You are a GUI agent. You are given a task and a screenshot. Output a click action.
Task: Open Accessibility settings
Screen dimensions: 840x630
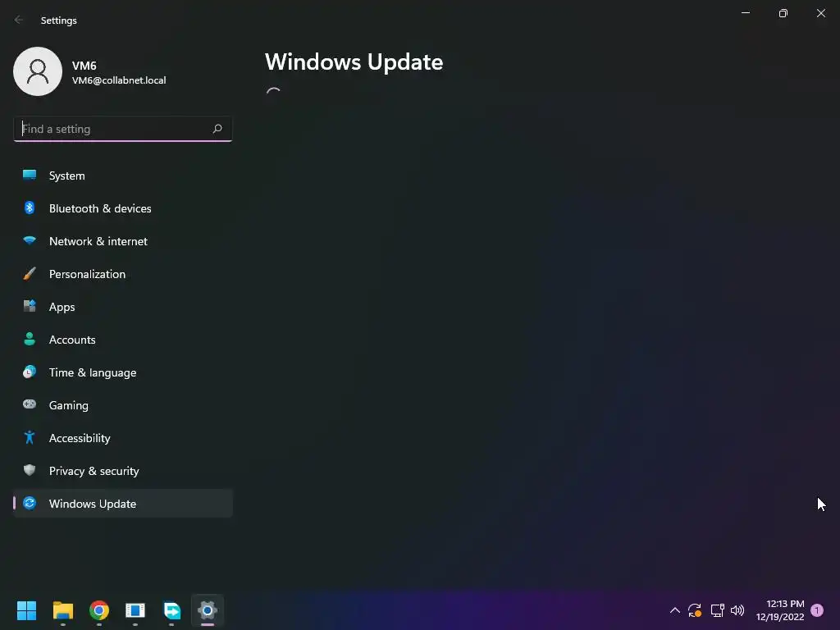[x=123, y=438]
